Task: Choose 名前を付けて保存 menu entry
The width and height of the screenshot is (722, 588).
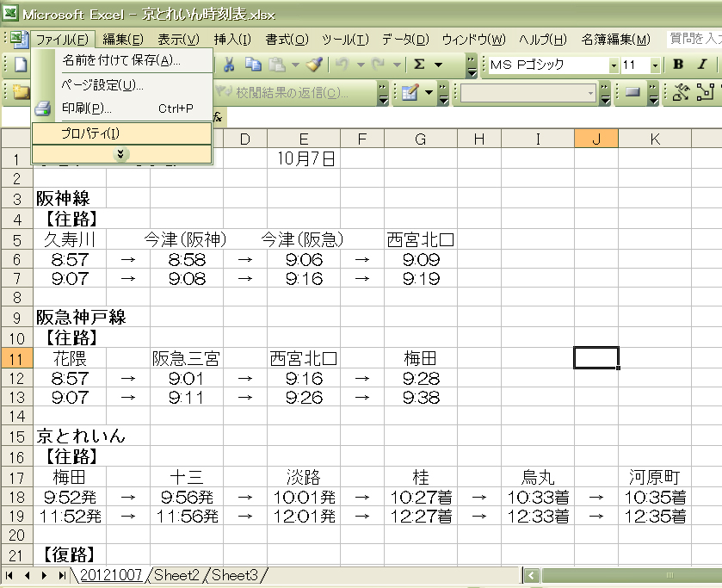Action: click(121, 60)
